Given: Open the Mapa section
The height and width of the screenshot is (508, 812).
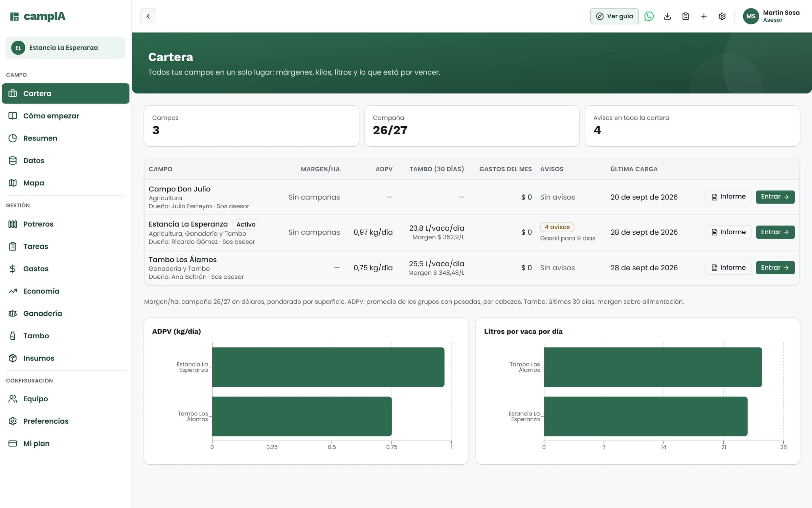Looking at the screenshot, I should 66,183.
